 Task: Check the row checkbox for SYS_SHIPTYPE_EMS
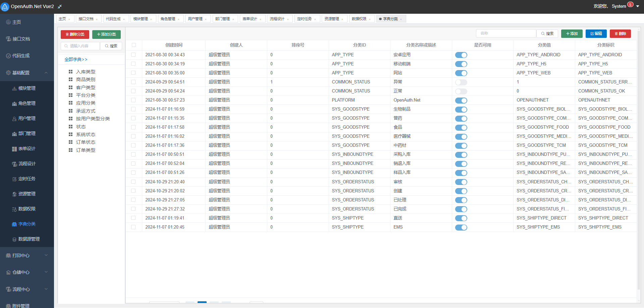133,227
